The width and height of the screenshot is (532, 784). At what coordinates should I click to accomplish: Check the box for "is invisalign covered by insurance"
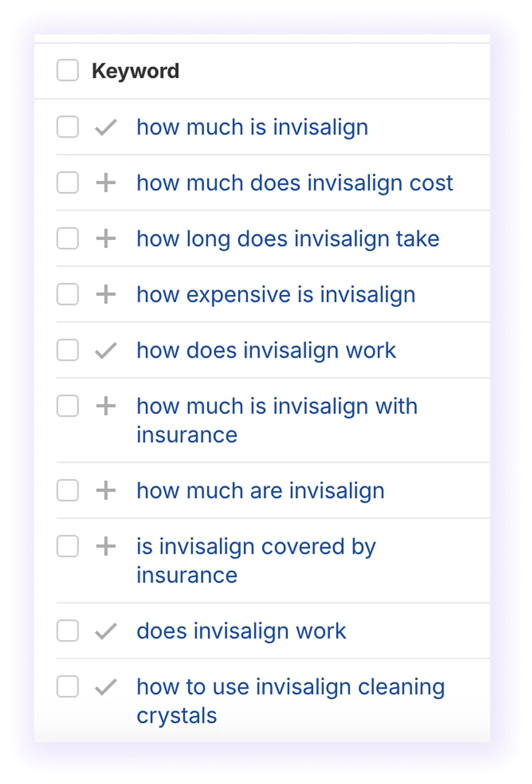[x=67, y=546]
